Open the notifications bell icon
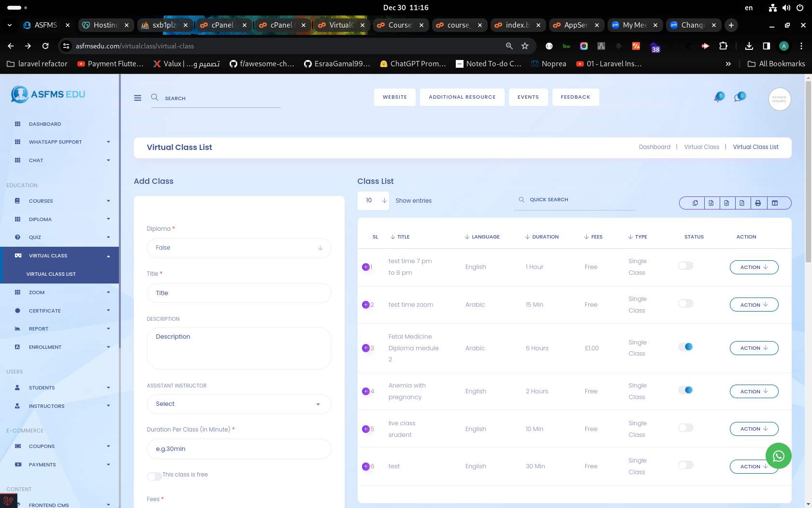Image resolution: width=812 pixels, height=508 pixels. 718,98
